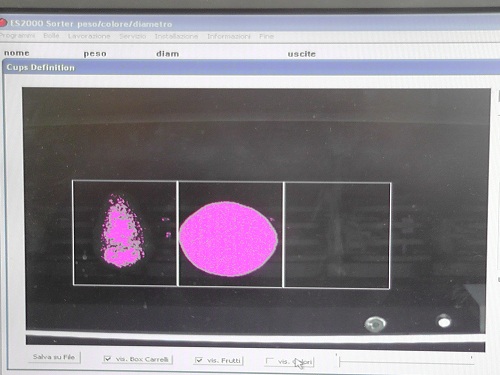Click the Salva su File button
The height and width of the screenshot is (375, 500).
(54, 357)
